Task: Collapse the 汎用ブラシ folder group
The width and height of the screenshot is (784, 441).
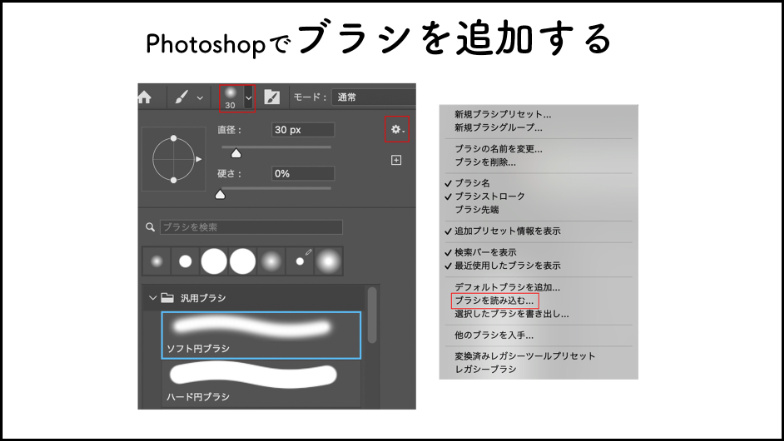Action: (x=153, y=298)
